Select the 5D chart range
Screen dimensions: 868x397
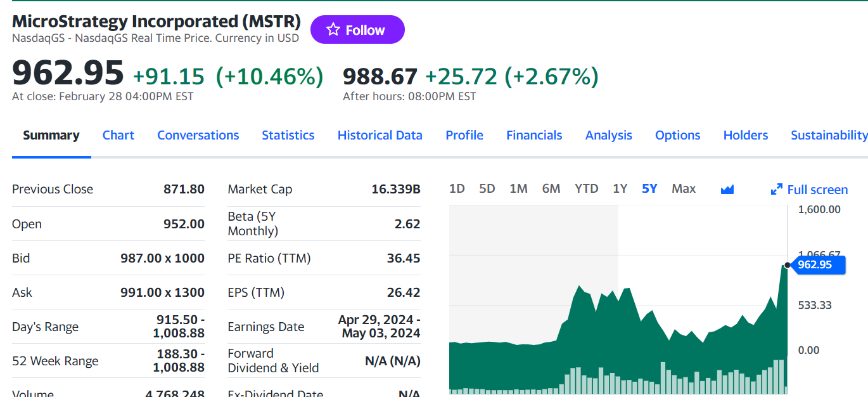point(487,188)
